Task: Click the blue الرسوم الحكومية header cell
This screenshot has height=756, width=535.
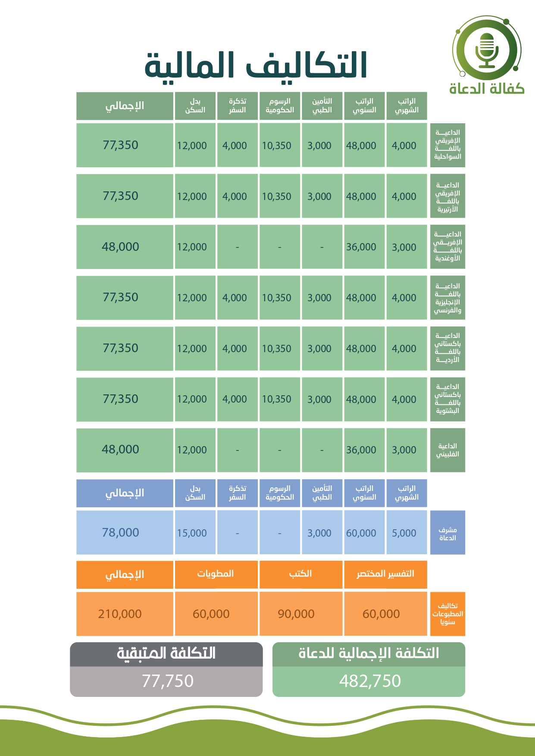Action: (280, 493)
